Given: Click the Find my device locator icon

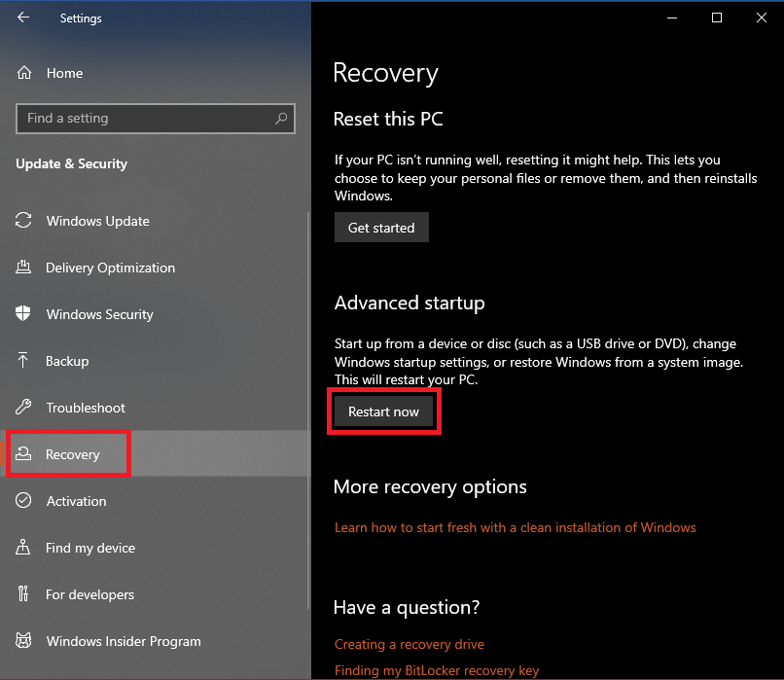Looking at the screenshot, I should (23, 548).
